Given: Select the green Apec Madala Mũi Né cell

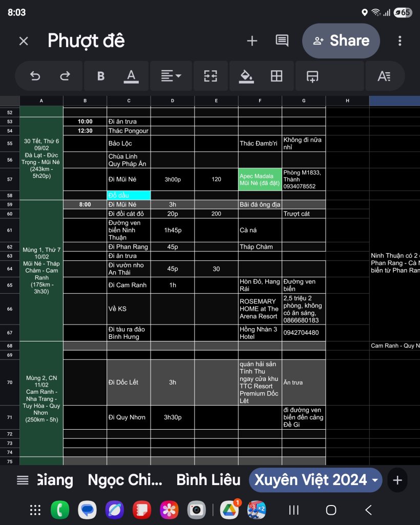Looking at the screenshot, I should [x=260, y=179].
